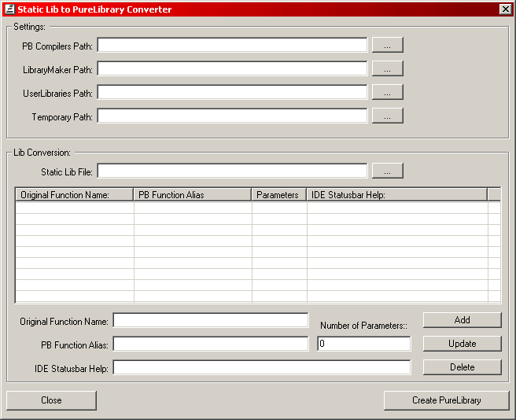
Task: Click Create PureLibrary button
Action: [446, 400]
